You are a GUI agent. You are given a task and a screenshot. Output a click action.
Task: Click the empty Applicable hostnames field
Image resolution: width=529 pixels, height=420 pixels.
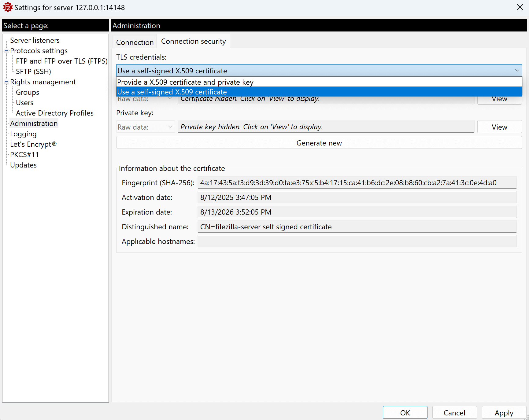(357, 241)
